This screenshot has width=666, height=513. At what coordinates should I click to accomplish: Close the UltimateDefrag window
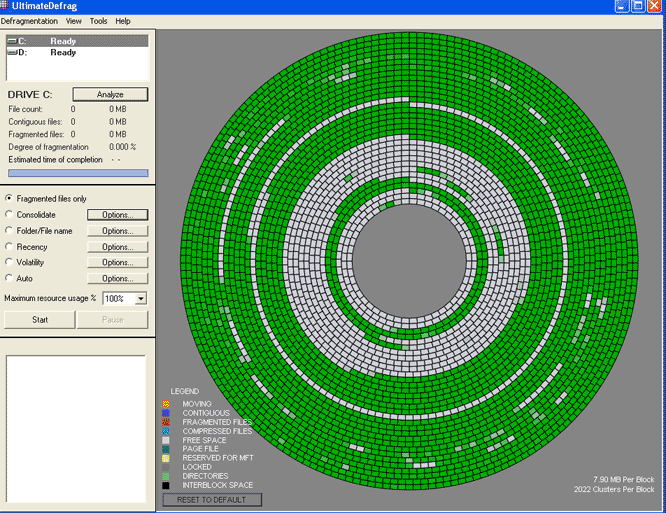pyautogui.click(x=654, y=6)
